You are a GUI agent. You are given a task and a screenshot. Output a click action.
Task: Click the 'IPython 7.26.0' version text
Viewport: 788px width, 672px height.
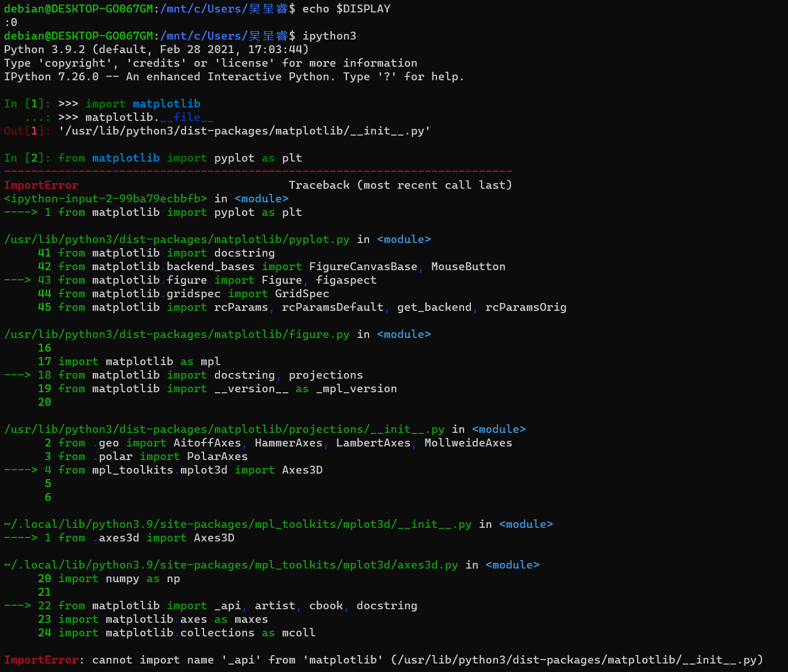pyautogui.click(x=51, y=76)
